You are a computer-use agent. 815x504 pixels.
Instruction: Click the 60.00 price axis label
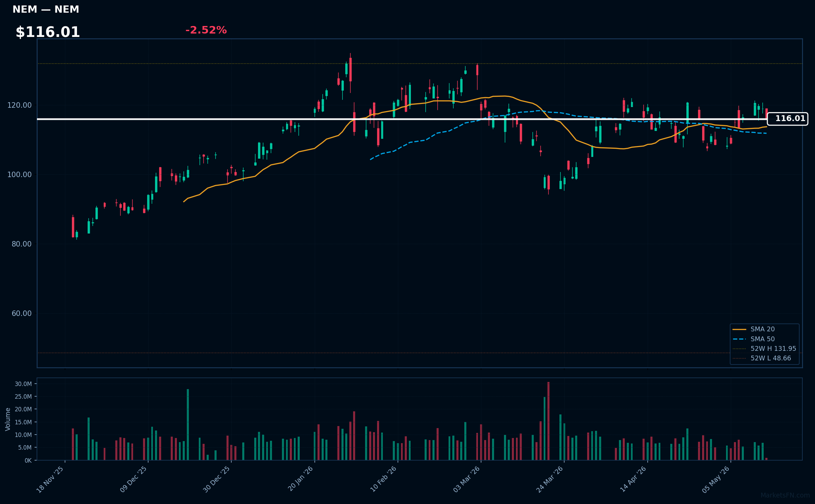click(22, 314)
